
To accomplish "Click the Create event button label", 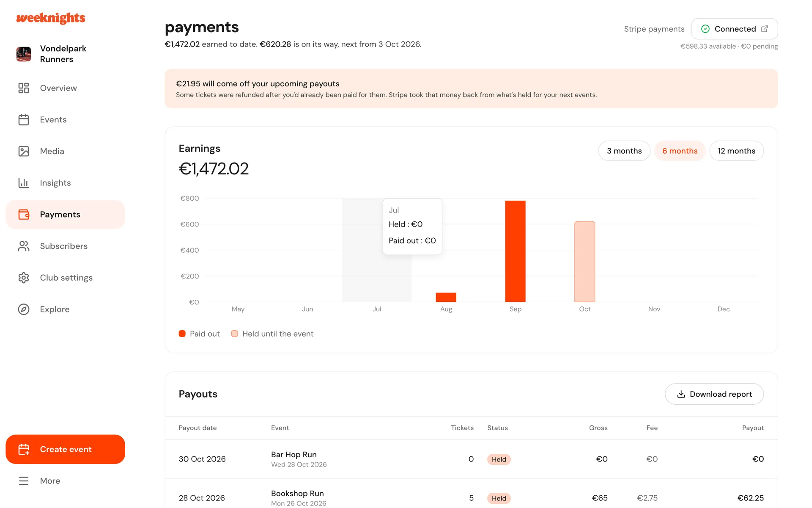I will [x=66, y=449].
